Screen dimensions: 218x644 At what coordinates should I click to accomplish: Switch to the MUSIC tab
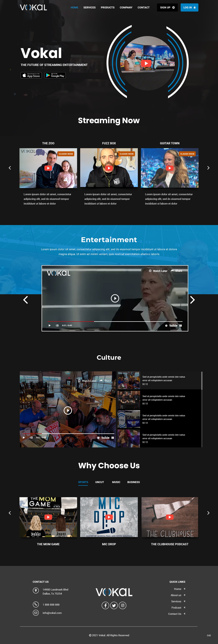click(x=116, y=482)
